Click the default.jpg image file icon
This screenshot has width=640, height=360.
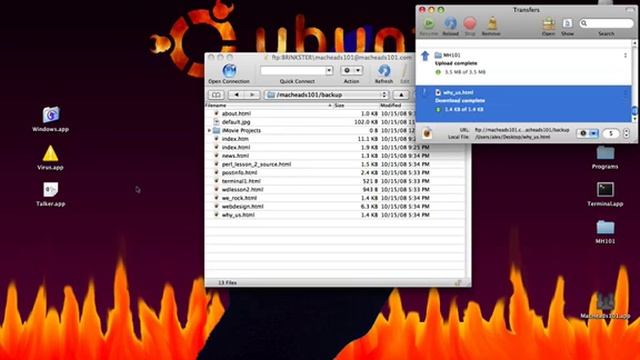[x=216, y=122]
